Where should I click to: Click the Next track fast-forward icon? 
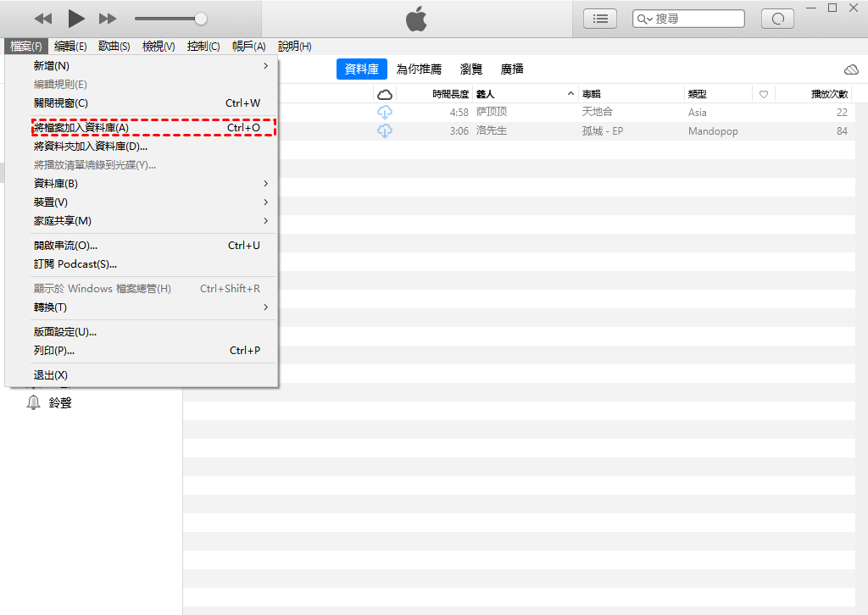tap(108, 19)
